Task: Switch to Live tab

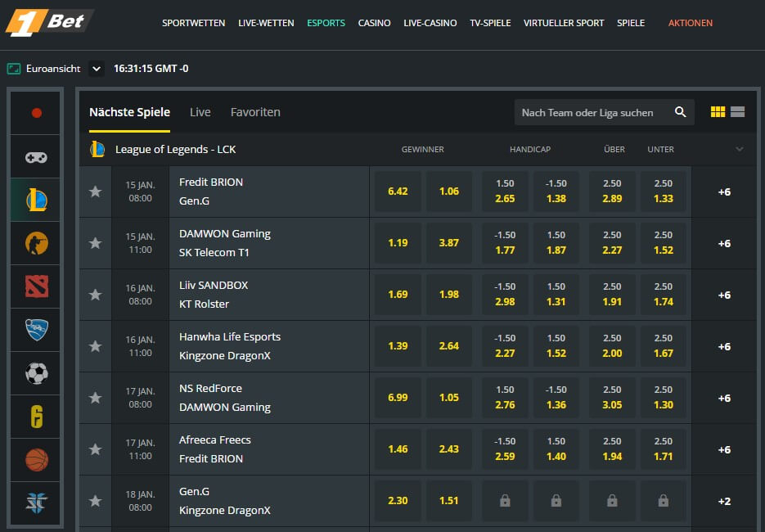Action: point(200,112)
